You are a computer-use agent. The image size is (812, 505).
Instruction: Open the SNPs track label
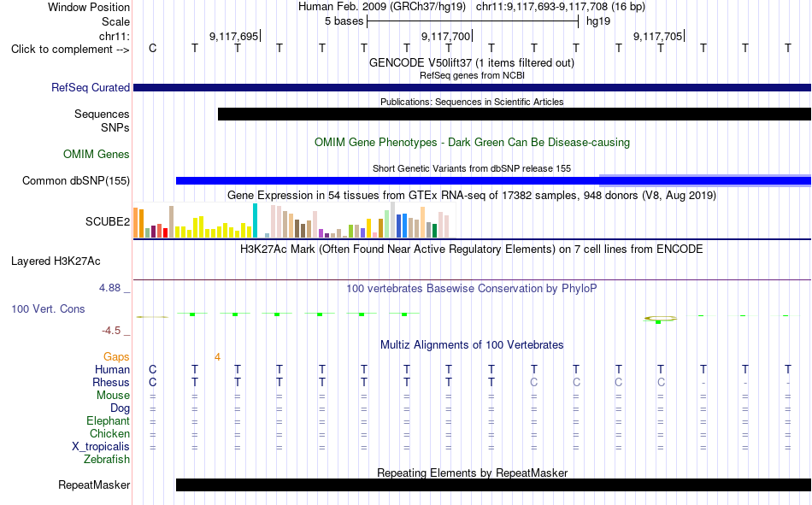click(x=115, y=127)
